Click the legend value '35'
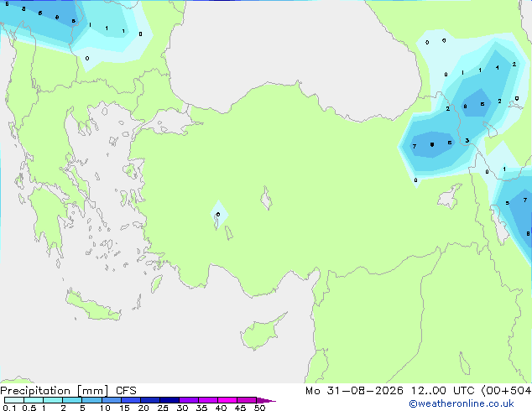Image resolution: width=532 pixels, height=411 pixels. [x=201, y=408]
